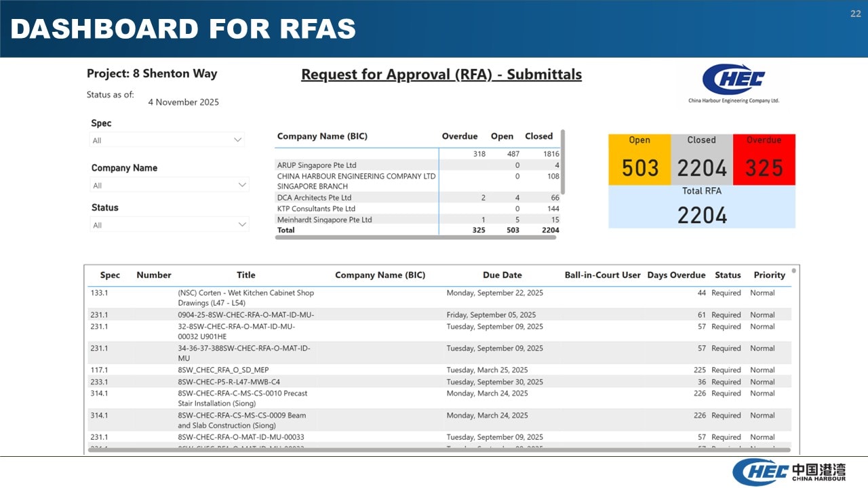Select DCA Architects Pte Ltd row
Screen dimensions: 868x488
coord(418,197)
